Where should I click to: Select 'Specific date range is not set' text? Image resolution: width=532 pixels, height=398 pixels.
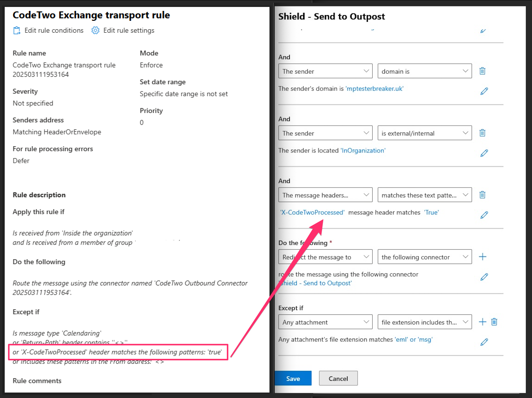[184, 94]
